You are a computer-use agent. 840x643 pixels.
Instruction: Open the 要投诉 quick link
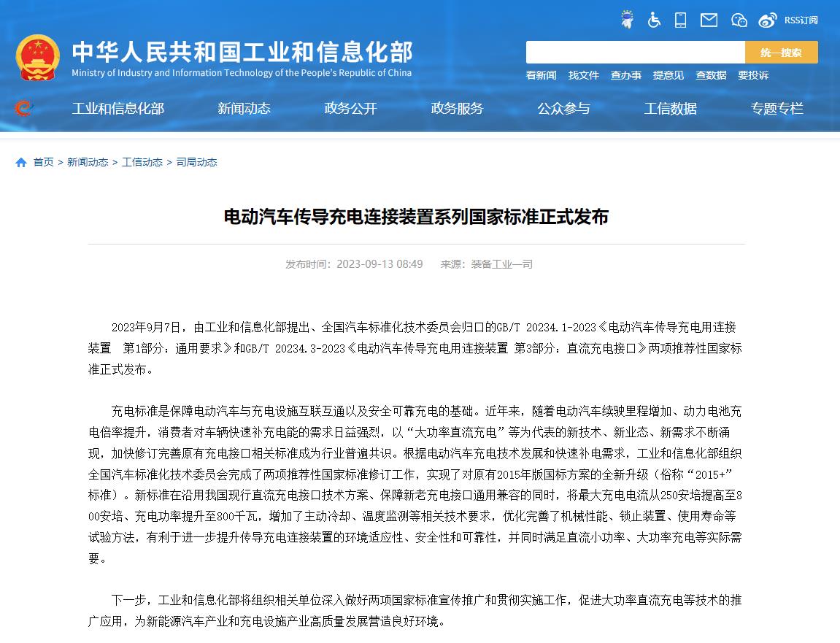pyautogui.click(x=752, y=75)
